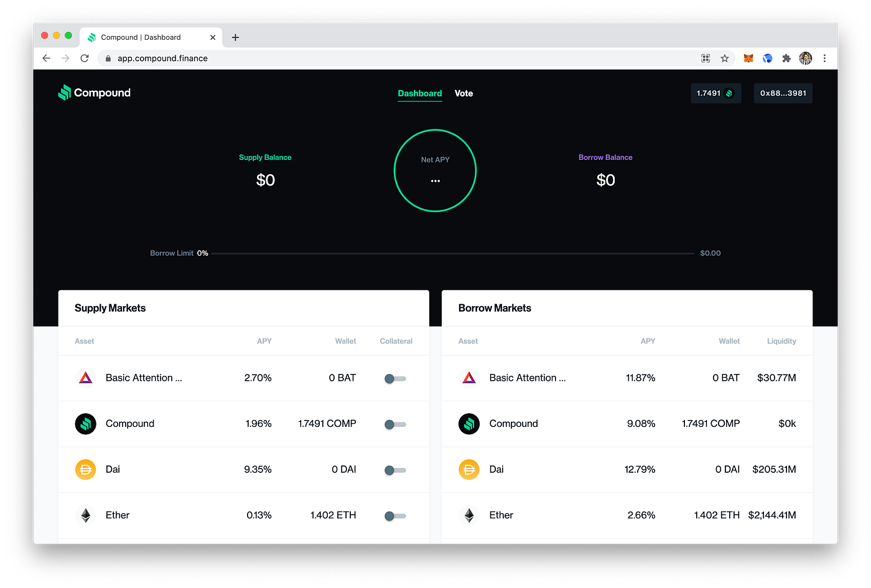Viewport: 871px width, 588px height.
Task: Click Ether liquidity $2,144.41M
Action: (x=772, y=515)
